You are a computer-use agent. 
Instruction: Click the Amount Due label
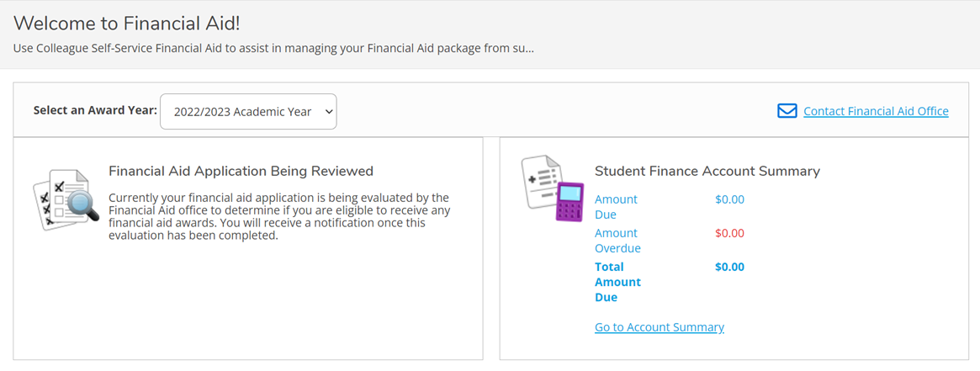coord(616,207)
